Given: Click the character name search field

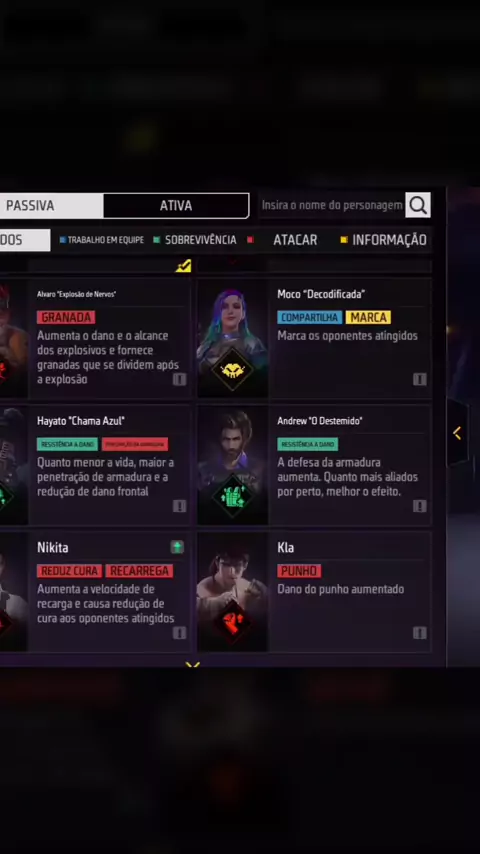Looking at the screenshot, I should [x=331, y=205].
